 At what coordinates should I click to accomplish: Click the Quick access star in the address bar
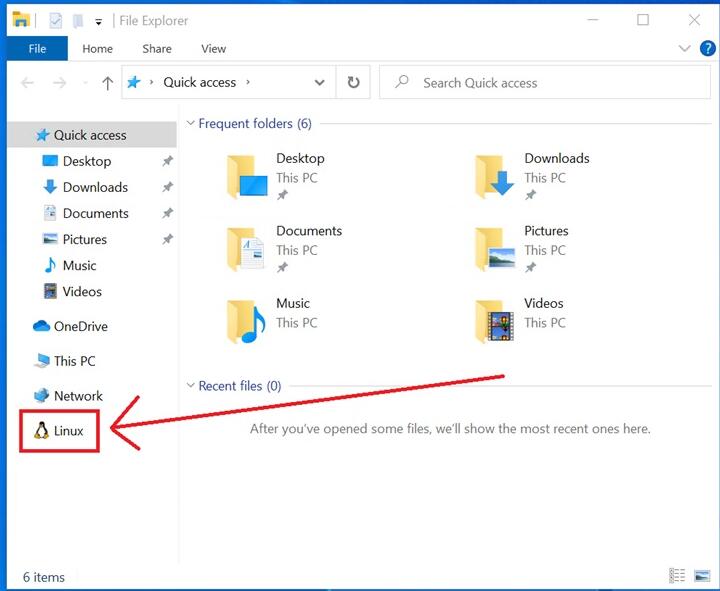[x=134, y=82]
